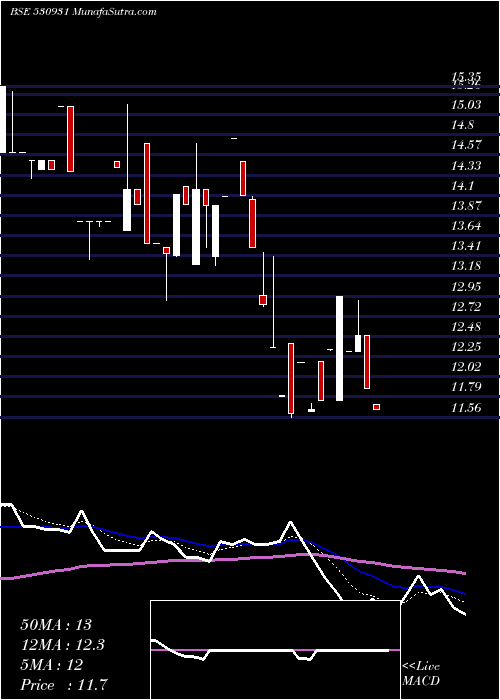Click the '<<Live MACD' label
Screen dimensions: 500x700
point(421,674)
